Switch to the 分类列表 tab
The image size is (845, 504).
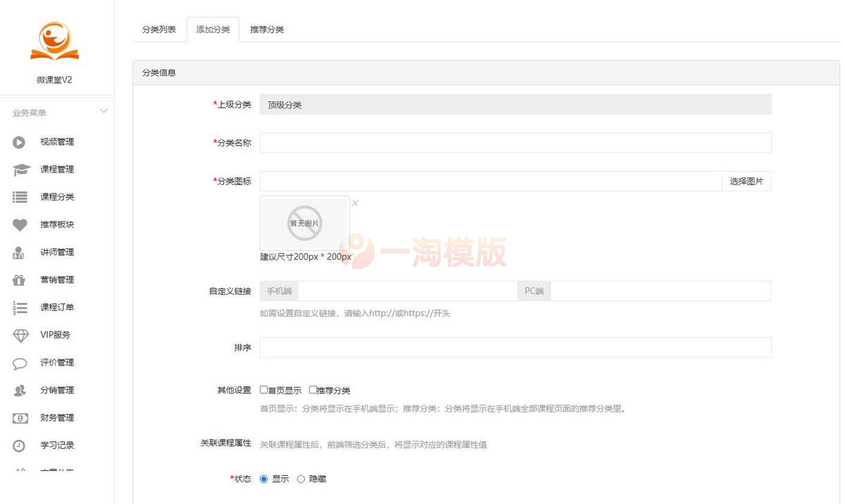(x=158, y=29)
